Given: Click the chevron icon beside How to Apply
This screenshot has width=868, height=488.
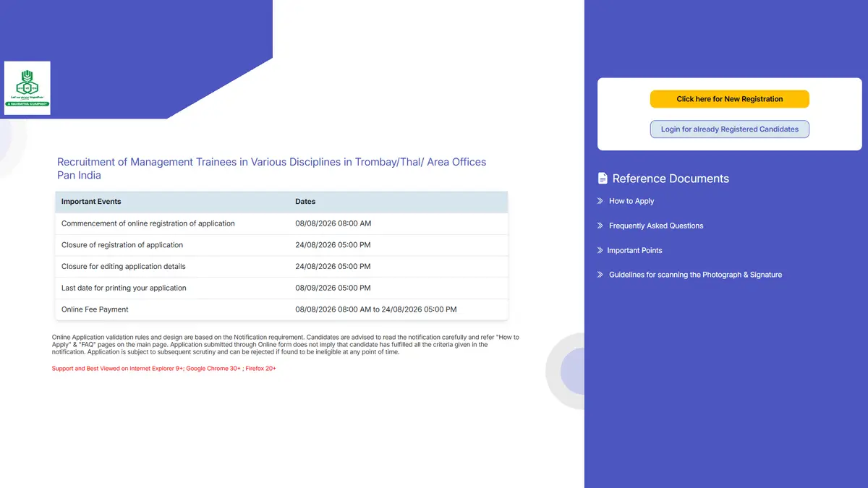Looking at the screenshot, I should [x=600, y=201].
